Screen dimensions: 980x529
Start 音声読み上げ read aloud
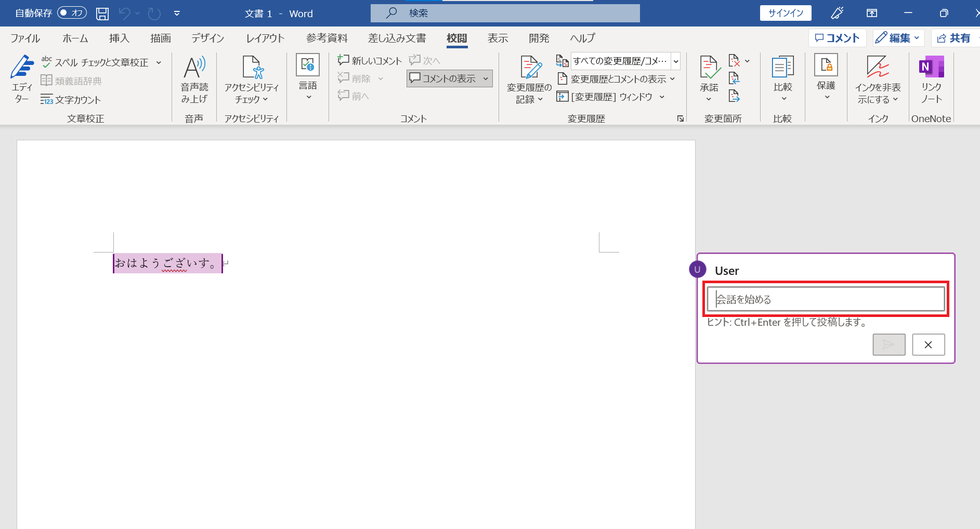click(x=194, y=80)
